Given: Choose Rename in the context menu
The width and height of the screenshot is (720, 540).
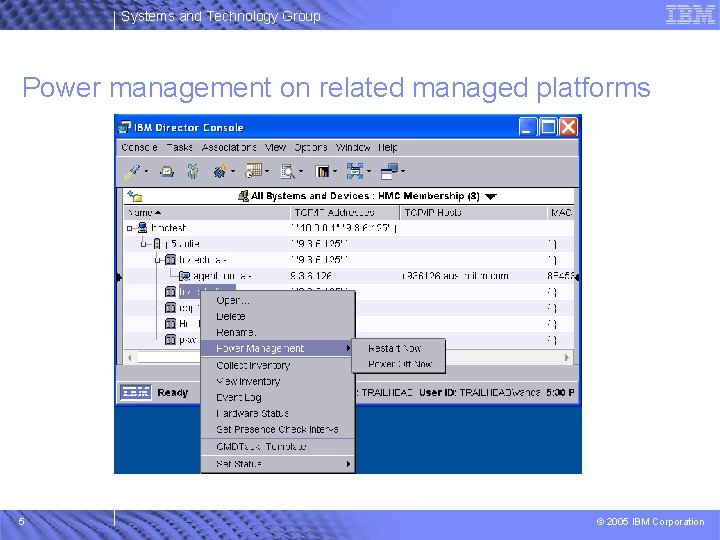Looking at the screenshot, I should tap(278, 332).
